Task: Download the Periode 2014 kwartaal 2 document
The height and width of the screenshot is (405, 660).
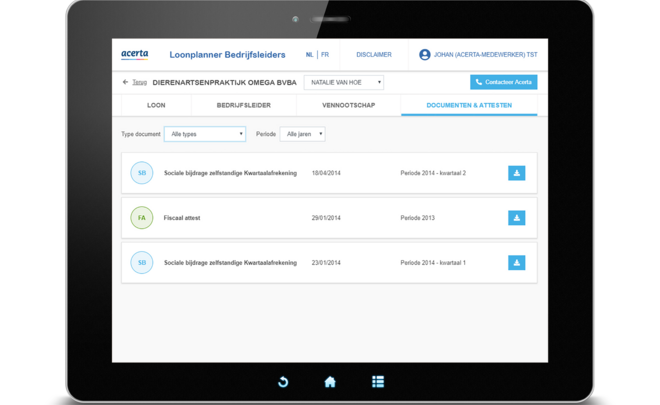Action: [516, 173]
